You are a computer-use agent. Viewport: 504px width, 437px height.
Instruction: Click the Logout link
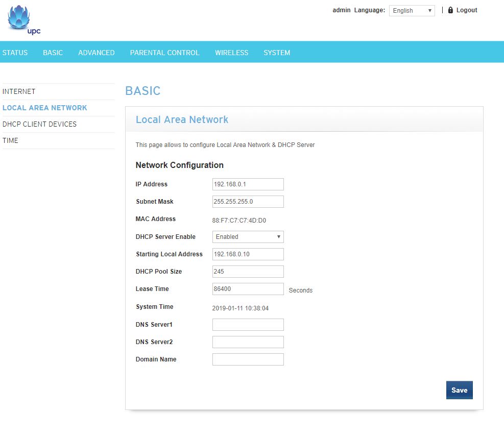(467, 10)
